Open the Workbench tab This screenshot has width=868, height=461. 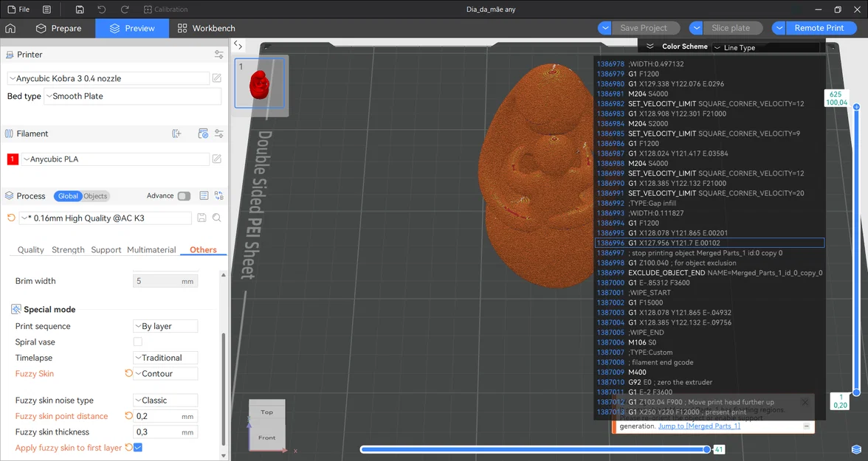coord(206,28)
